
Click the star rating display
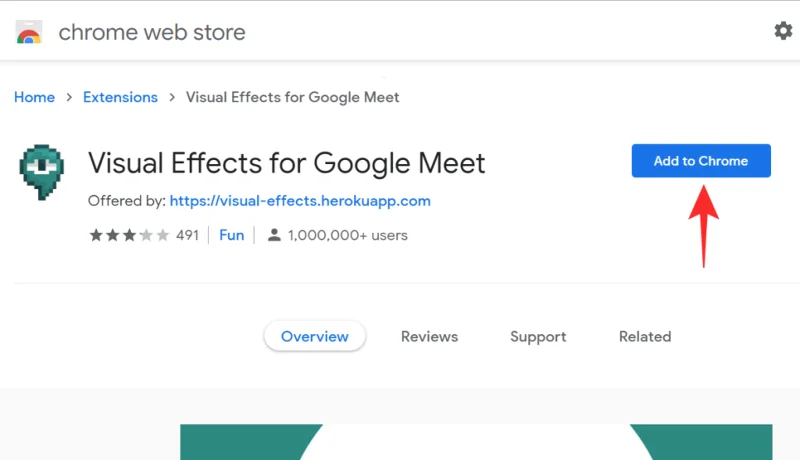[x=128, y=236]
